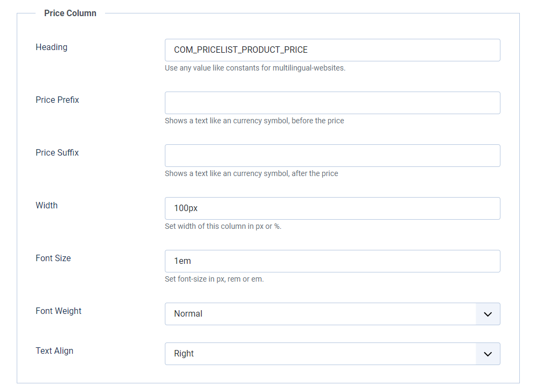Open the Text Align dropdown

pyautogui.click(x=320, y=354)
